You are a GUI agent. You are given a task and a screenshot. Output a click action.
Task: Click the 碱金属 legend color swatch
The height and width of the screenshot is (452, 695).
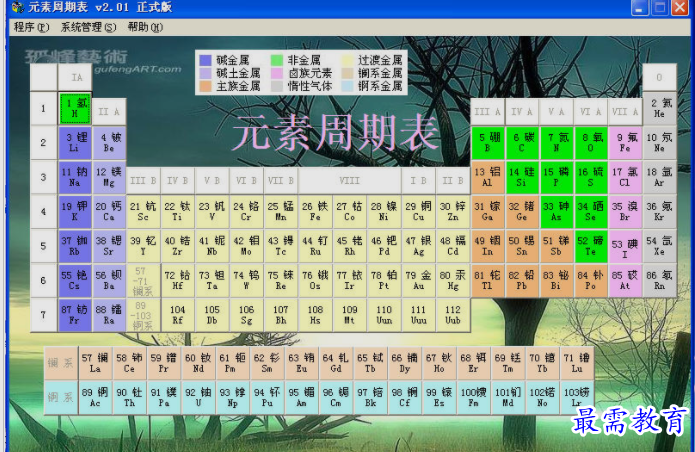(205, 61)
